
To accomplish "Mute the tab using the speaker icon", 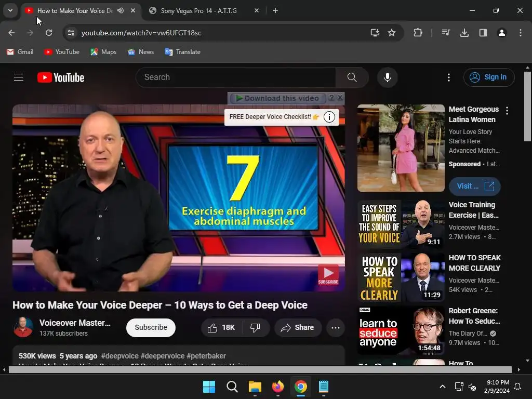I will coord(121,10).
